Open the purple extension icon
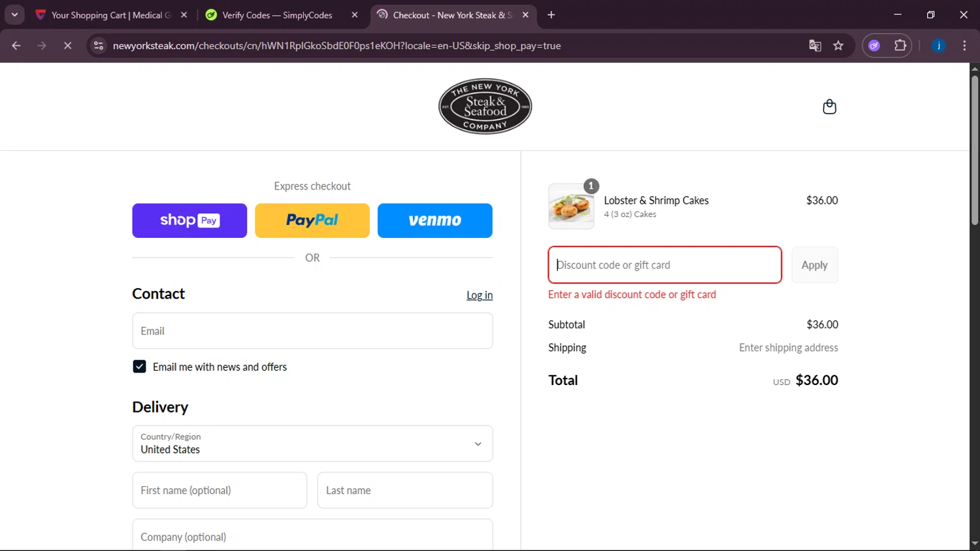This screenshot has width=980, height=551. point(874,46)
